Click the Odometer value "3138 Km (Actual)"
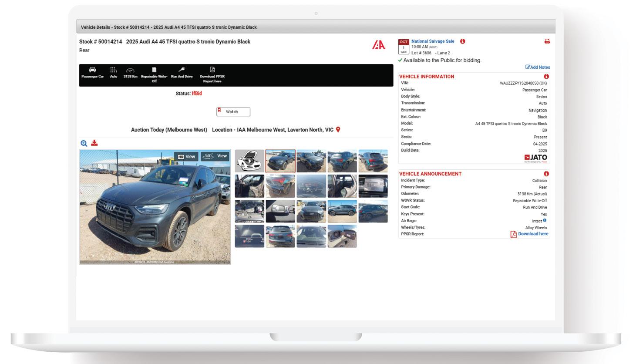The image size is (643, 364). 532,194
